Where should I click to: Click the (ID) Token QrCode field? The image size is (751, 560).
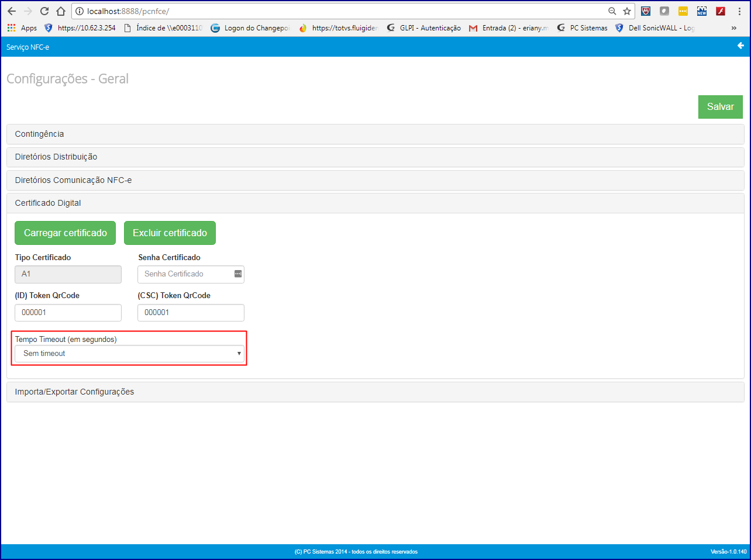point(68,313)
